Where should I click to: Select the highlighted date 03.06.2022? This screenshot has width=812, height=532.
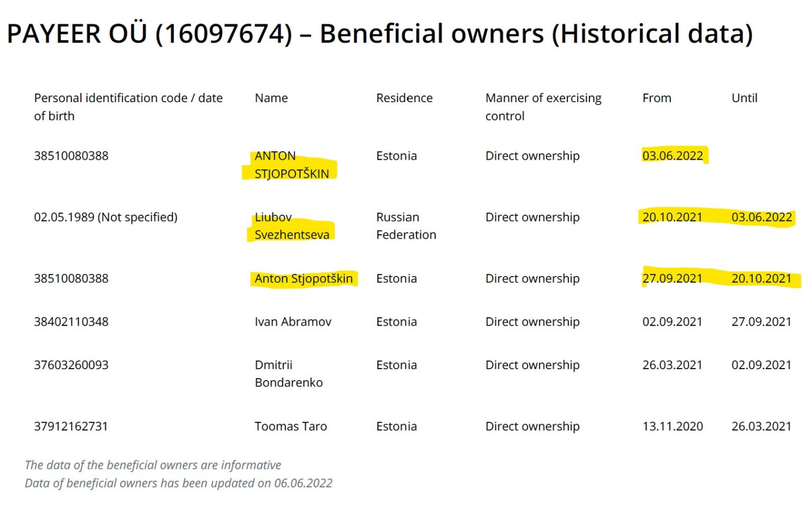(672, 155)
